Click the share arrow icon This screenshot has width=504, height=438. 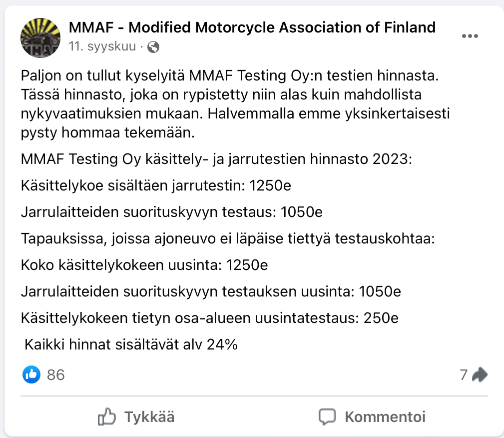480,374
